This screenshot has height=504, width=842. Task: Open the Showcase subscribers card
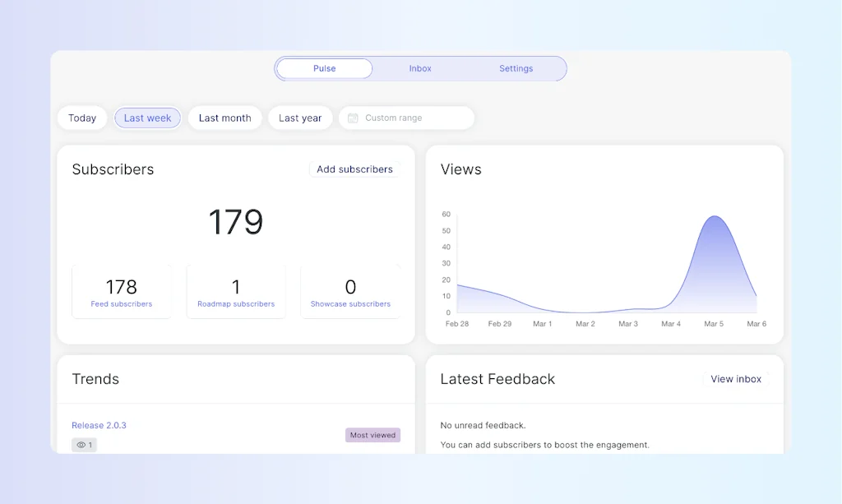(350, 292)
